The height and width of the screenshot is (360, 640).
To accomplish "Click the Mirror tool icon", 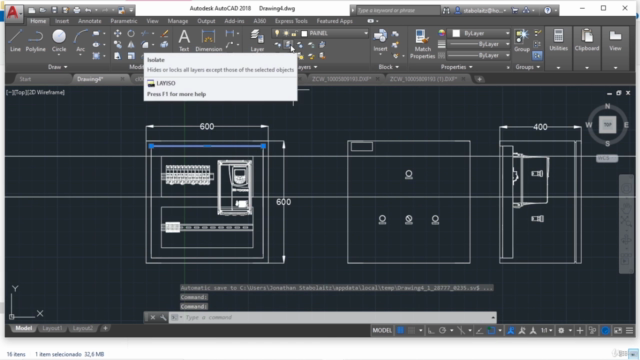I will [131, 44].
